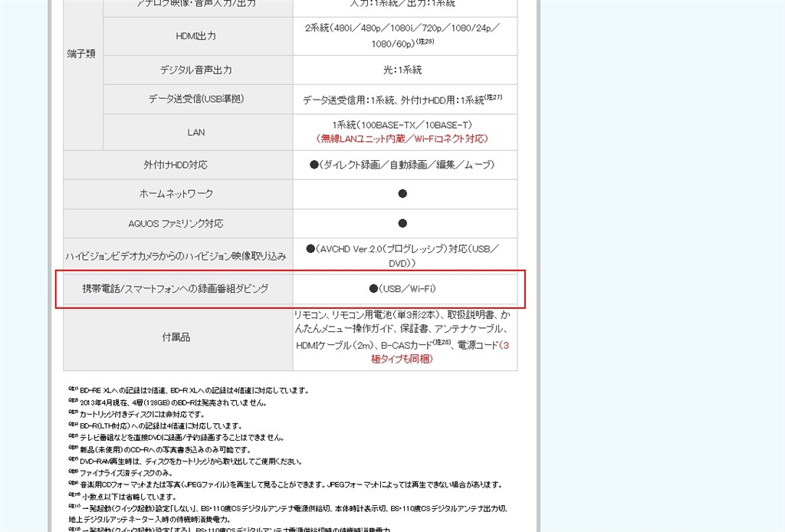
Task: Click the 2系統(480i/480p/1080i…) HDMI value
Action: click(x=402, y=35)
